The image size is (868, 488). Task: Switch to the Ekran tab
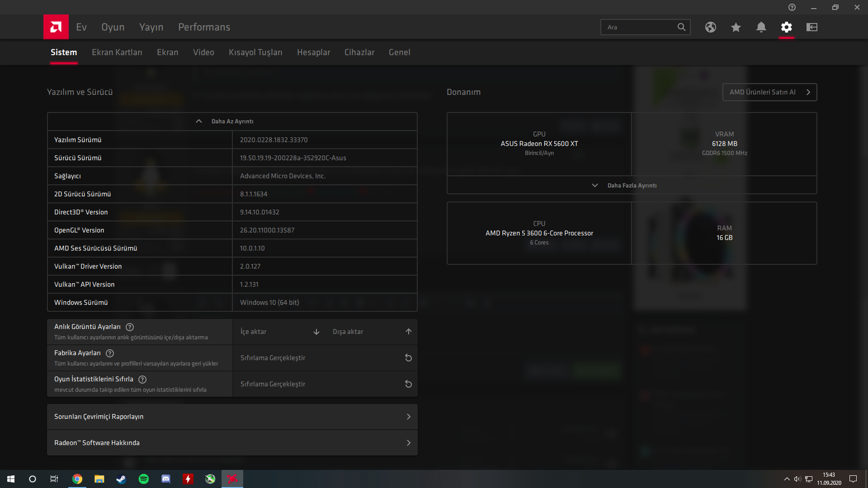click(x=168, y=52)
